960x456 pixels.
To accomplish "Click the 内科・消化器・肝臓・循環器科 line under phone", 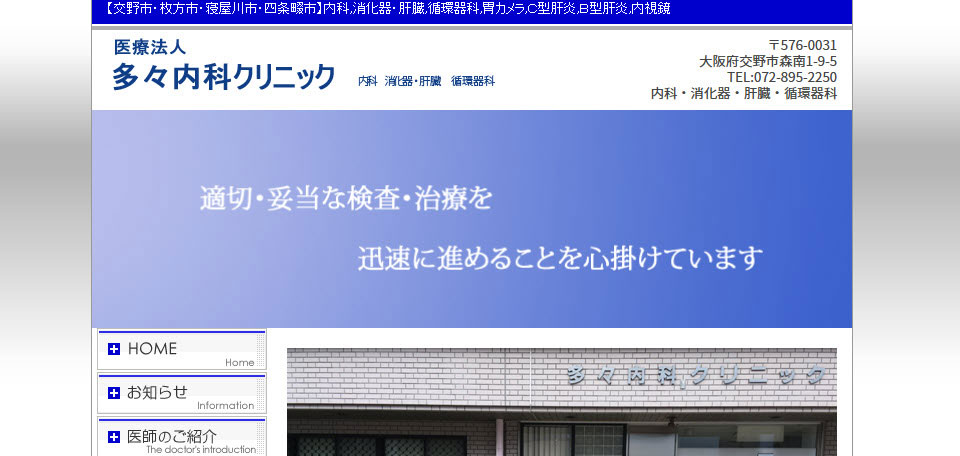I will point(744,94).
